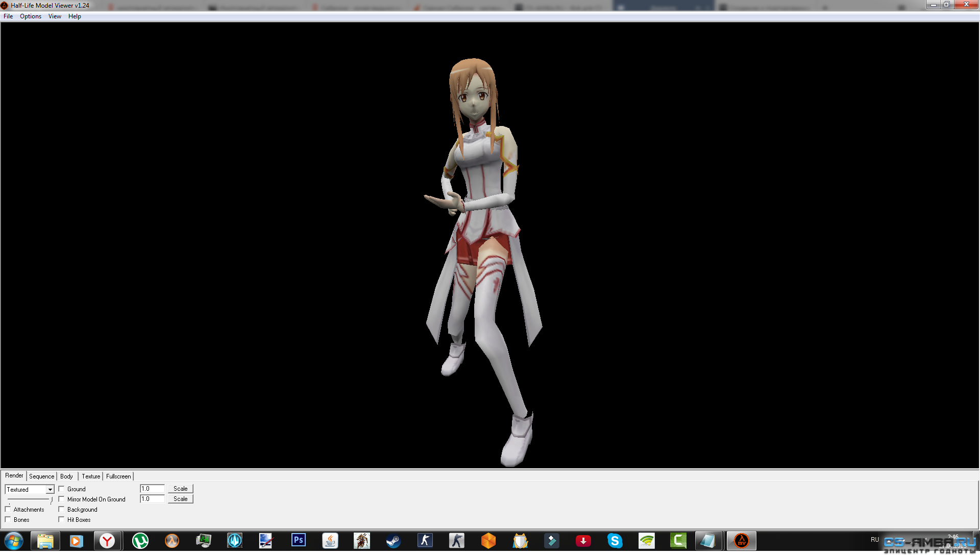Image resolution: width=980 pixels, height=555 pixels.
Task: Launch the blue Counter-Strike icon
Action: 425,541
